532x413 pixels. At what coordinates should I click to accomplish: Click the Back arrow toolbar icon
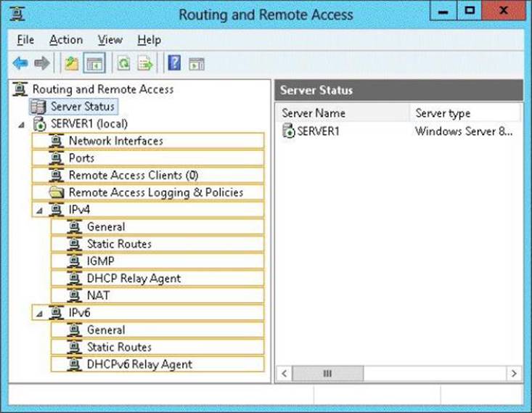tap(20, 63)
